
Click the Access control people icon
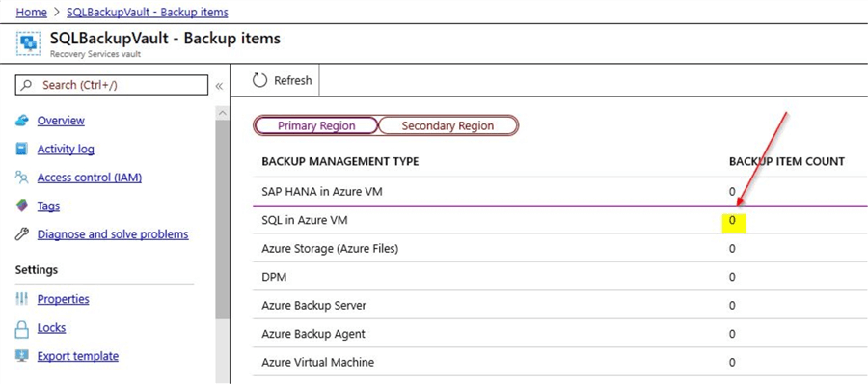tap(21, 178)
